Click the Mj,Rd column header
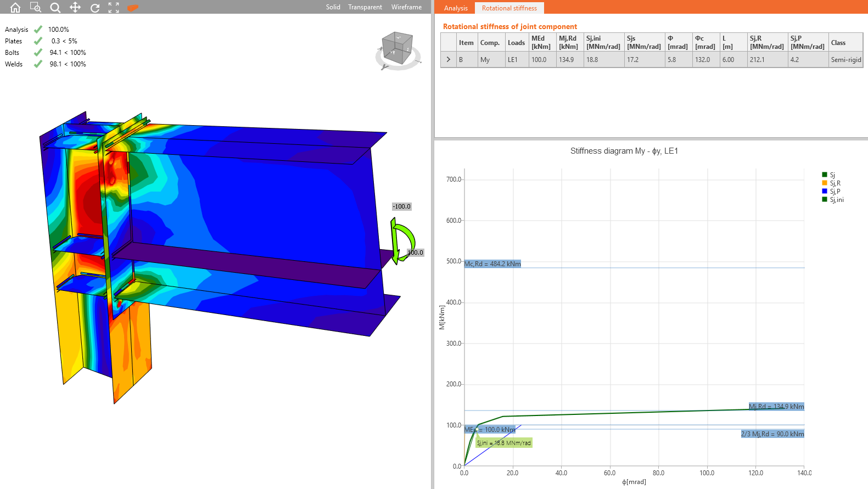Screen dimensions: 868x489 pos(569,42)
